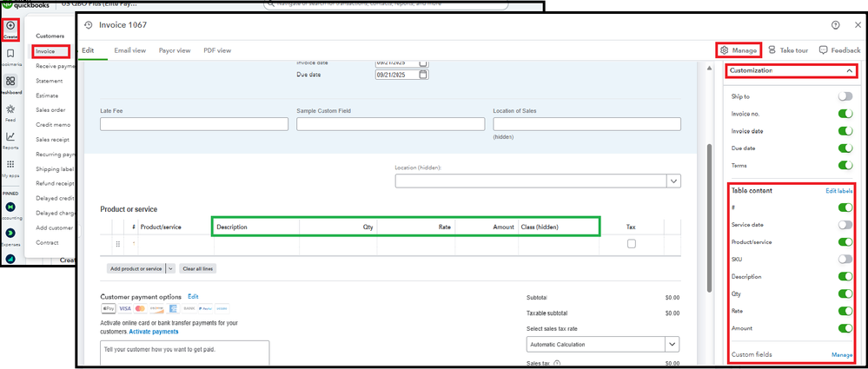868x369 pixels.
Task: Toggle the # column switch
Action: pos(845,208)
